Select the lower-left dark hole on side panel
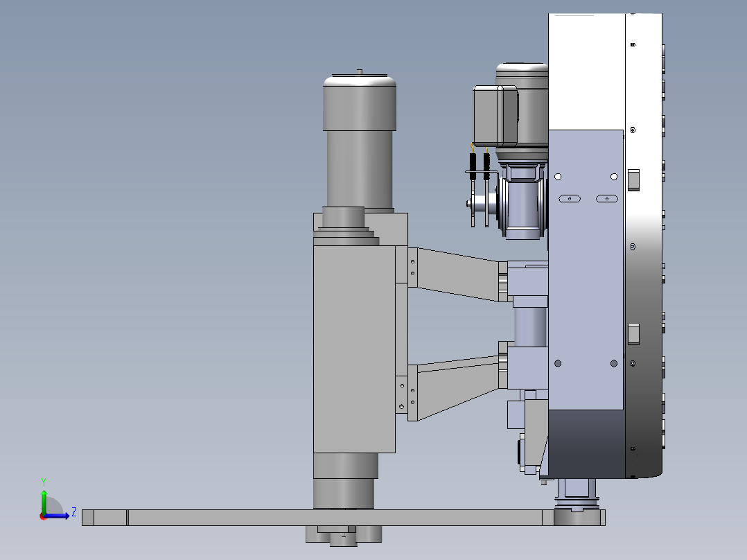Image resolution: width=747 pixels, height=560 pixels. point(558,364)
